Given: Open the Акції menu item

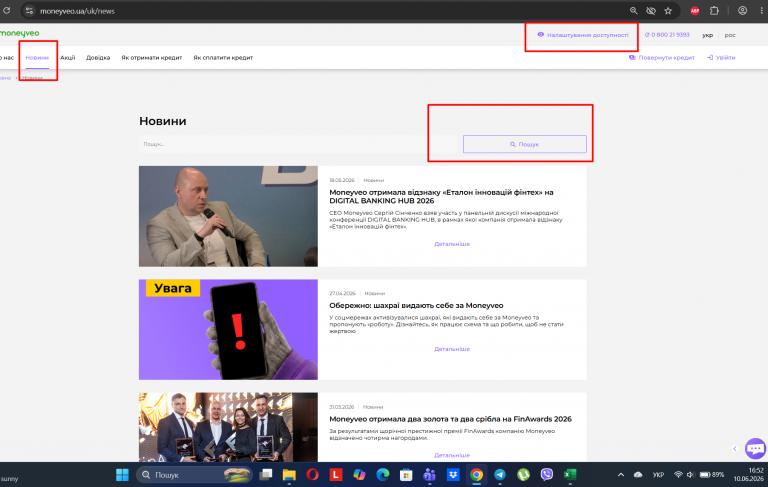Looking at the screenshot, I should click(x=68, y=58).
